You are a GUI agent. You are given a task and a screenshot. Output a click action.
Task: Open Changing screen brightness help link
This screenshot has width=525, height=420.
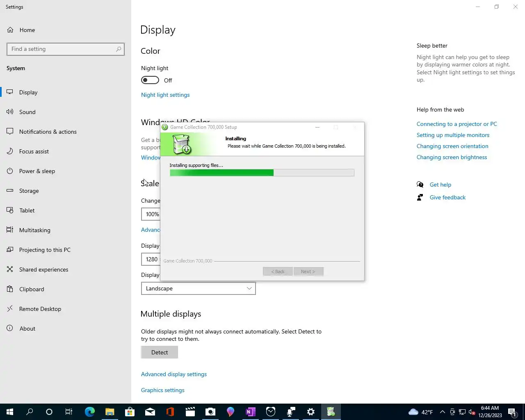(x=452, y=157)
